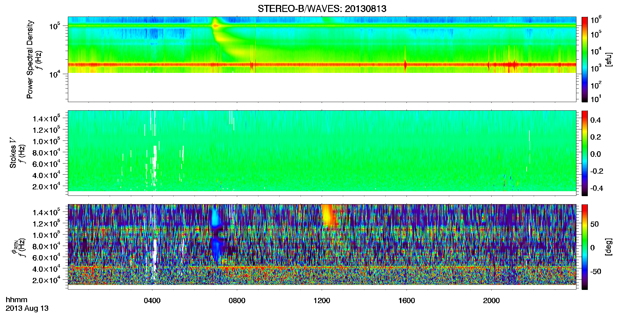Click the 0400 time axis label
Screen dimensions: 644x332
(x=152, y=301)
